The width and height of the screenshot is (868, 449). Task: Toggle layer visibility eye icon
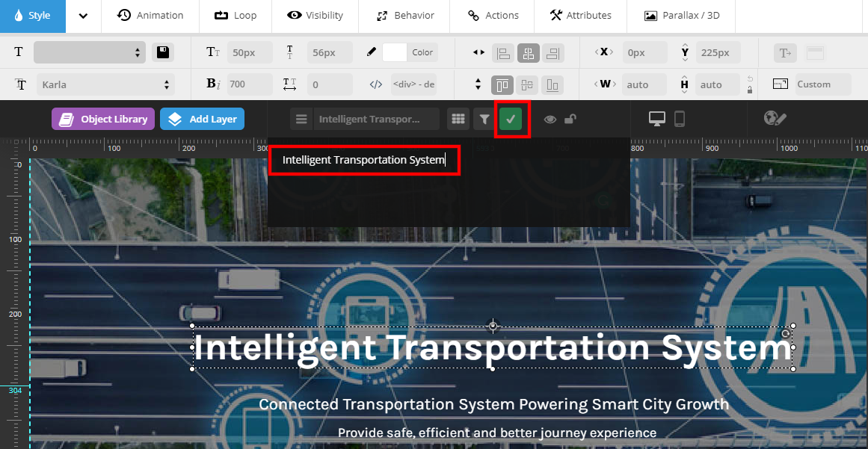[x=550, y=119]
